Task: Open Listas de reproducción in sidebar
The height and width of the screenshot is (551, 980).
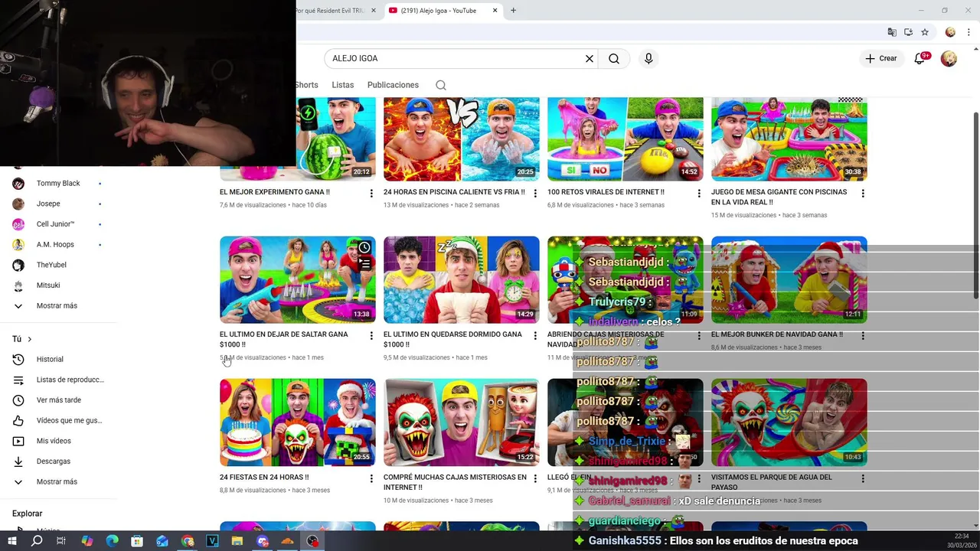Action: pyautogui.click(x=58, y=380)
